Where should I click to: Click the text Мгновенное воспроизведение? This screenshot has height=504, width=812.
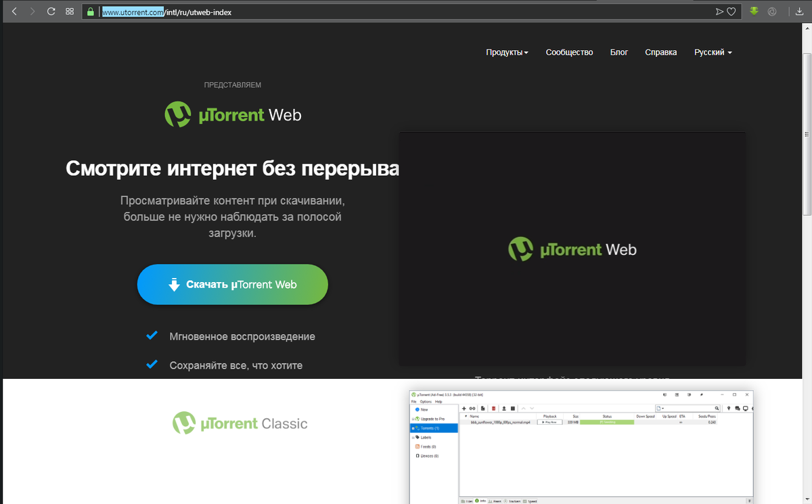point(242,336)
